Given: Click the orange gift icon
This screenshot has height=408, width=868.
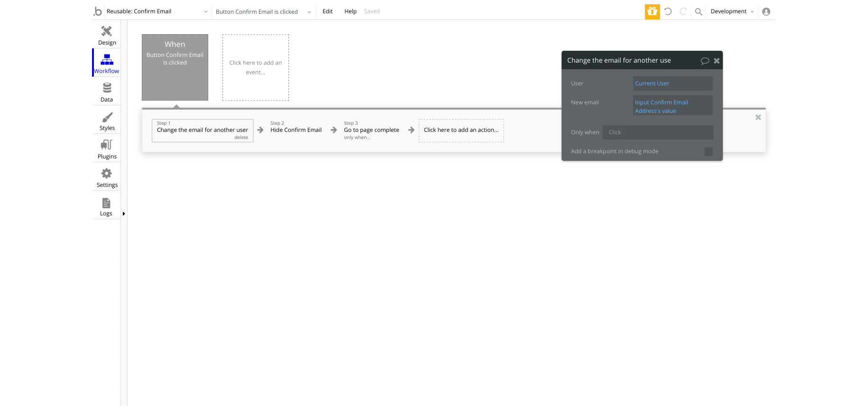Looking at the screenshot, I should pyautogui.click(x=652, y=11).
